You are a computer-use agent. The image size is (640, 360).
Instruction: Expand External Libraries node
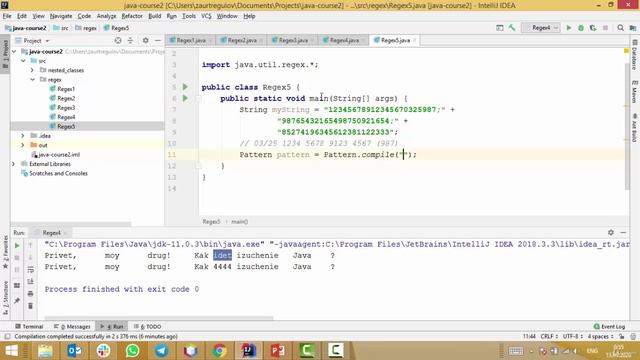click(x=14, y=164)
